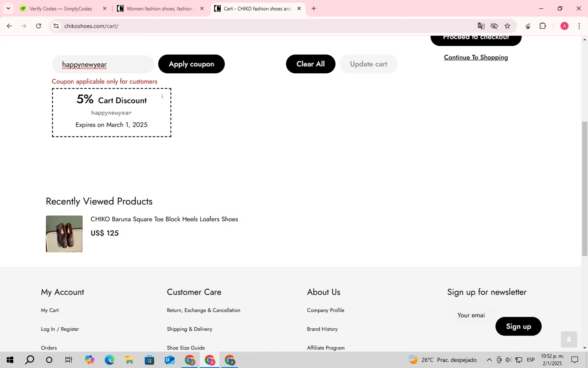588x368 pixels.
Task: Show hidden system tray icons
Action: 489,360
